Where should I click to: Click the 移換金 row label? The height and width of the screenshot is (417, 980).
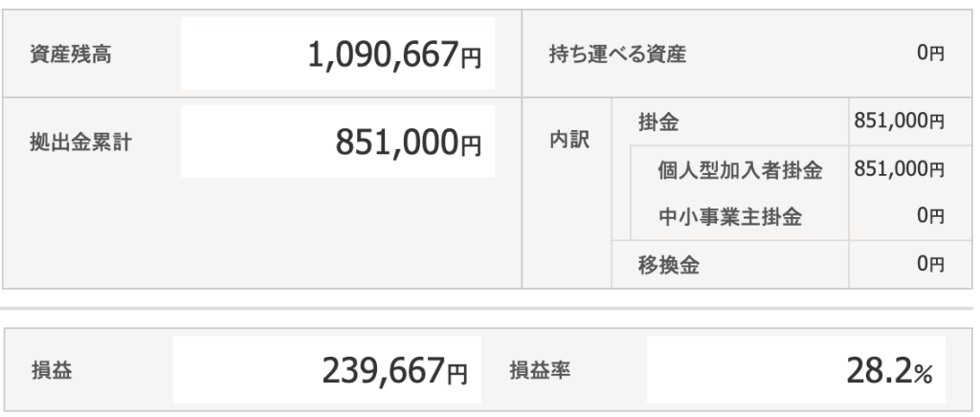[x=668, y=265]
